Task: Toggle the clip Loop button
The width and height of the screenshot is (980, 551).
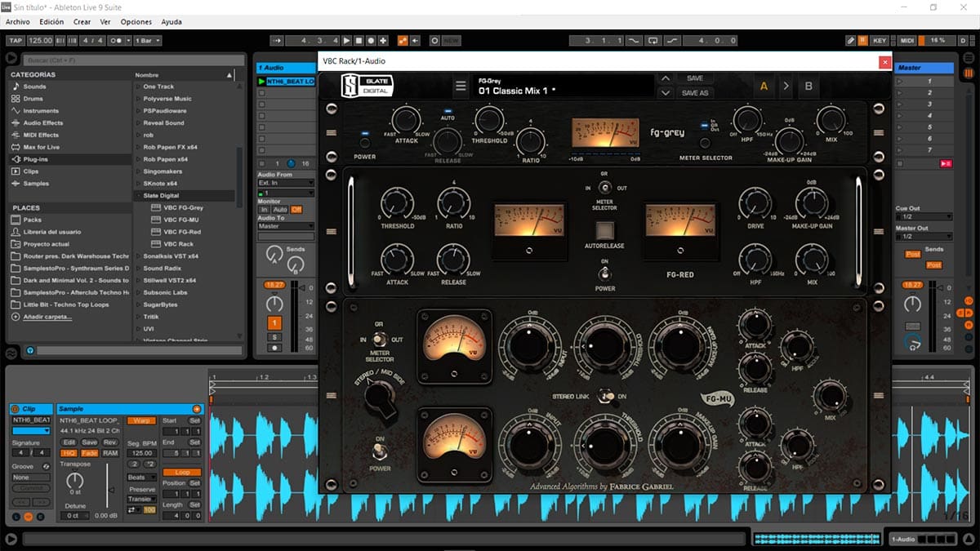Action: point(182,473)
